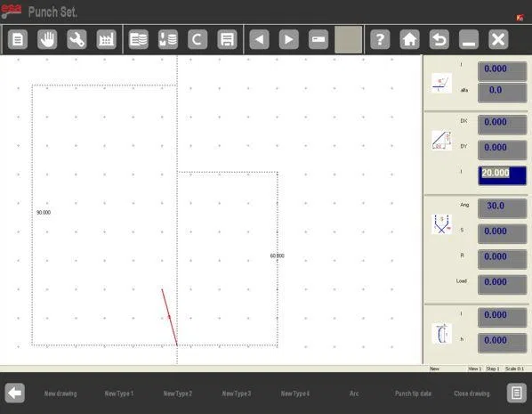Click the punch tip angle diagram icon
Viewport: 532px width, 414px height.
pos(441,224)
